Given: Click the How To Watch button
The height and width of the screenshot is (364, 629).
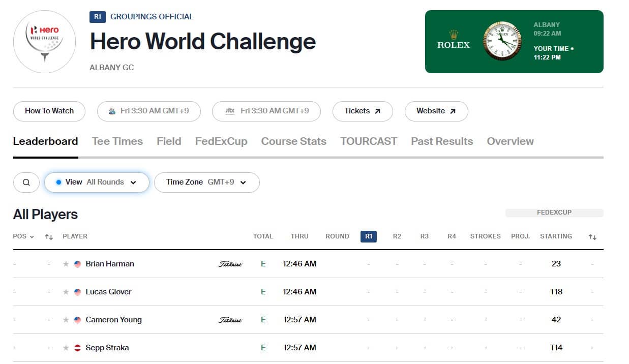Looking at the screenshot, I should [x=49, y=111].
